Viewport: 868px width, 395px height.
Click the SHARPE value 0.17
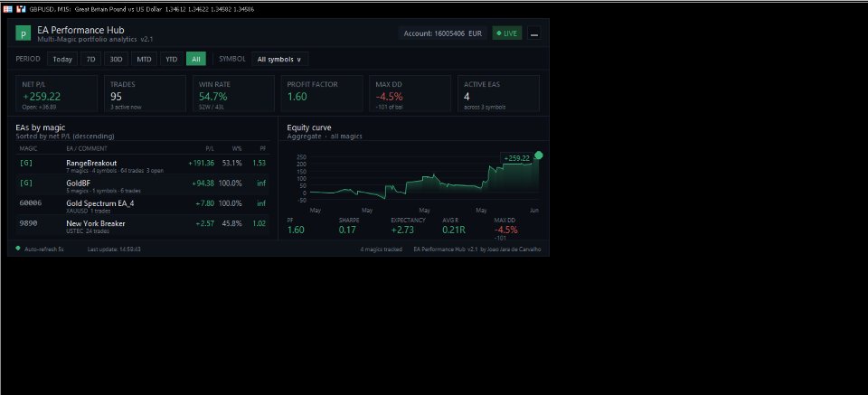click(x=347, y=230)
